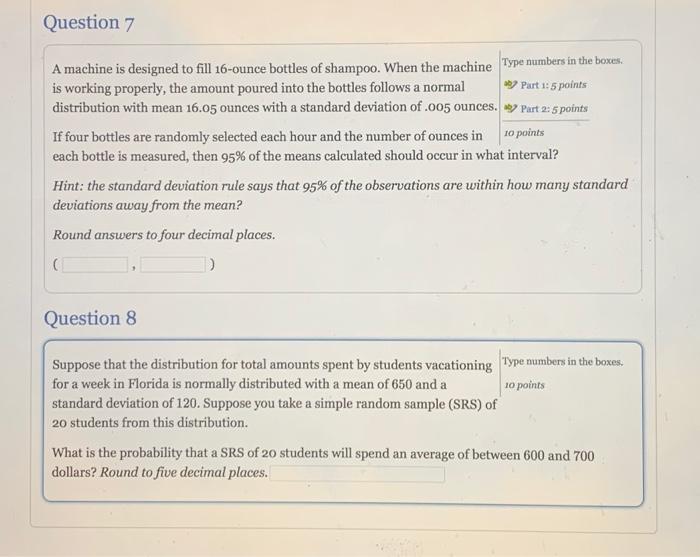700x557 pixels.
Task: Focus the second interval box in Question 7
Action: [x=173, y=265]
